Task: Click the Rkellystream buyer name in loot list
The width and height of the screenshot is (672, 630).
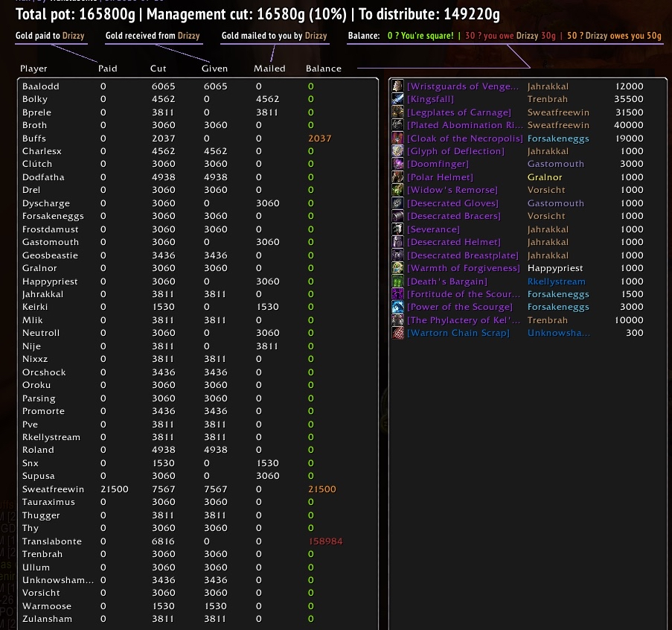Action: [x=557, y=281]
